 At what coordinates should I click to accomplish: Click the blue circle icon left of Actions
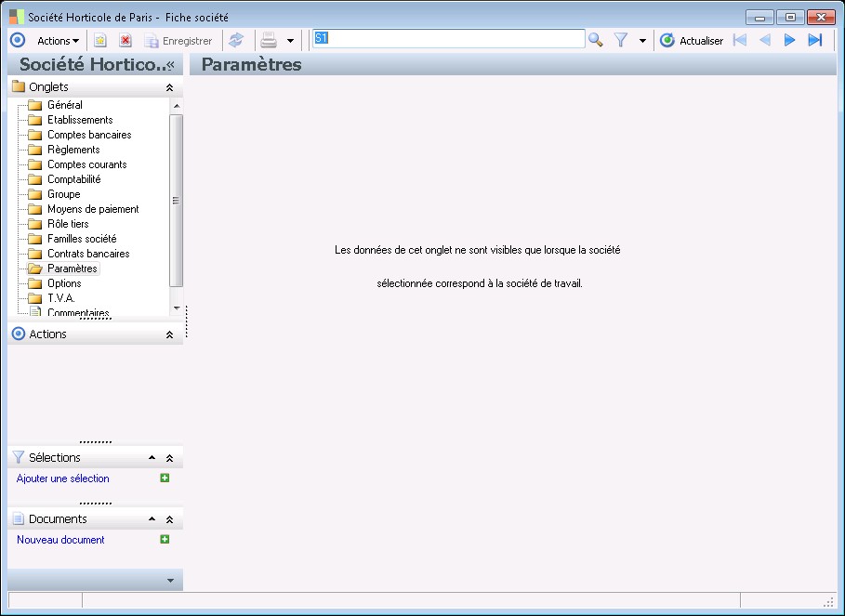click(x=18, y=40)
